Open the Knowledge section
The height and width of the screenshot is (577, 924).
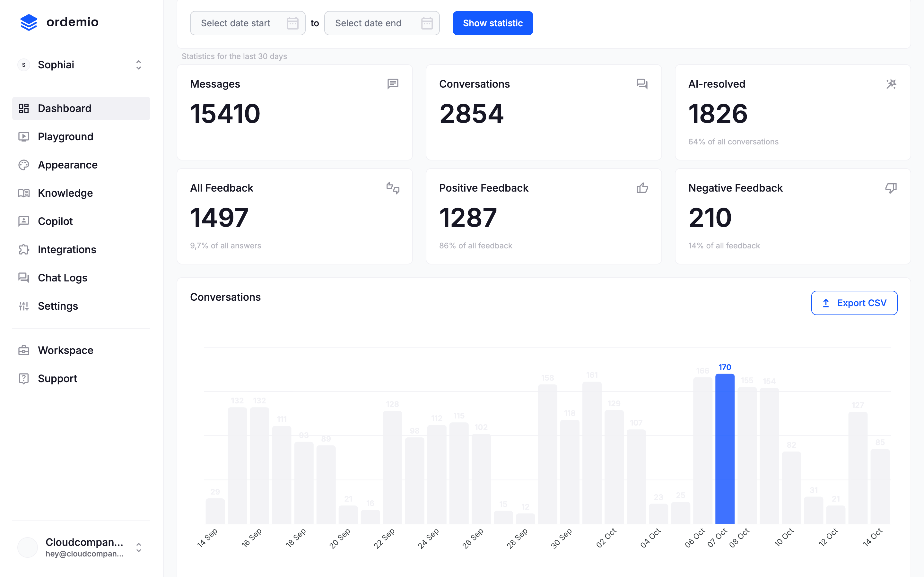pos(65,193)
